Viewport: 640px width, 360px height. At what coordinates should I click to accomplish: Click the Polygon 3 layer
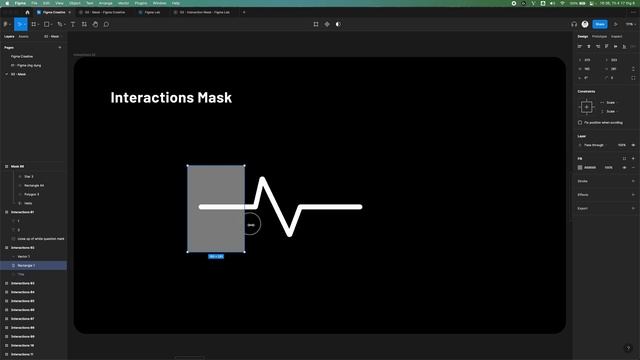31,194
